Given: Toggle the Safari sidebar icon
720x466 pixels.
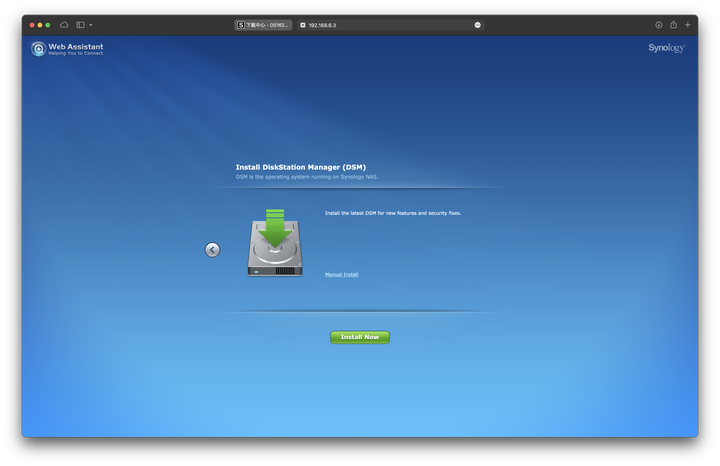Looking at the screenshot, I should click(x=80, y=25).
